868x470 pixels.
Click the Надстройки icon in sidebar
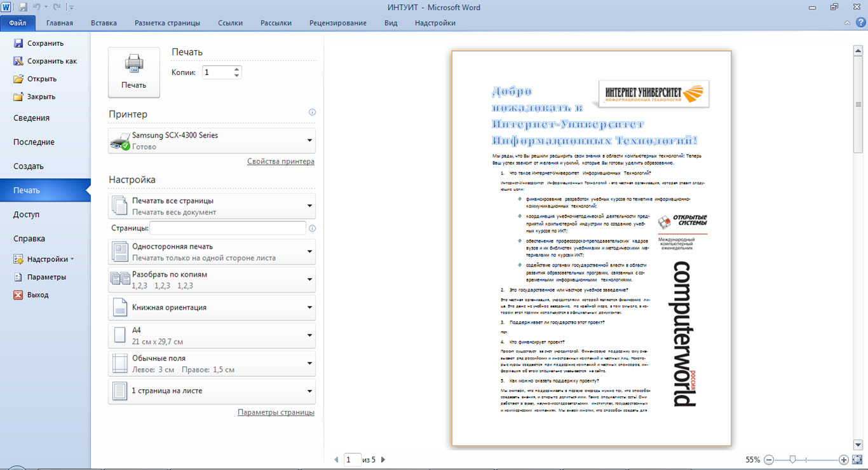pyautogui.click(x=18, y=259)
